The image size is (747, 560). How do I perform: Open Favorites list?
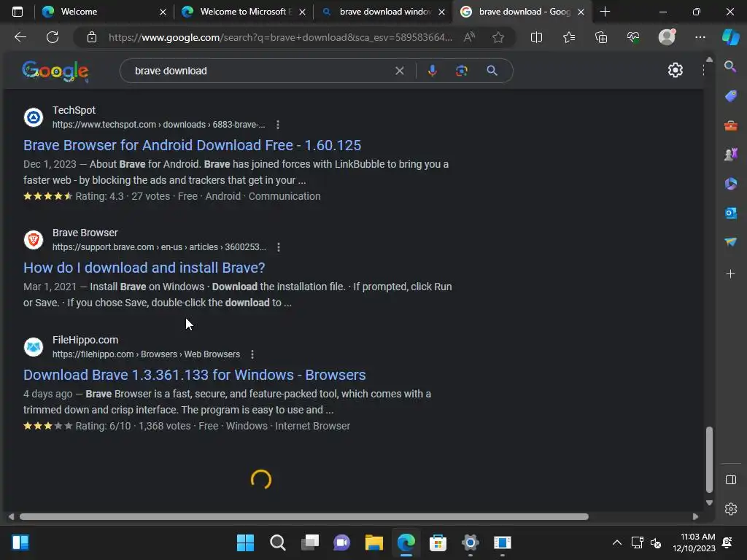point(569,37)
